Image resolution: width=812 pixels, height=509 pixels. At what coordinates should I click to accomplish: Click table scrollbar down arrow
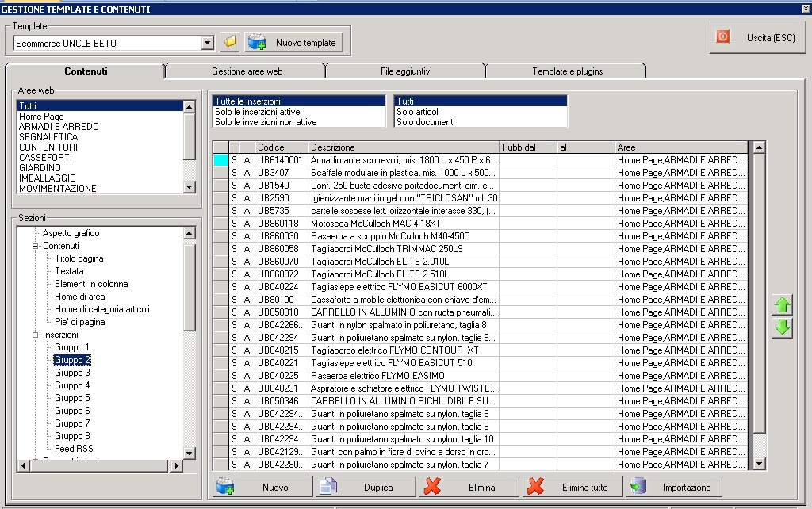pos(759,464)
